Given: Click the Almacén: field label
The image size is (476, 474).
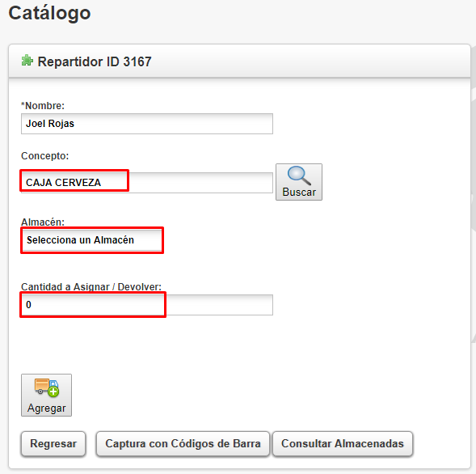Looking at the screenshot, I should click(43, 222).
